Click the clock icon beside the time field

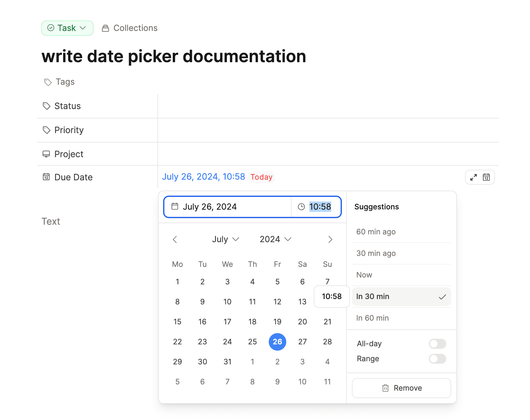pyautogui.click(x=301, y=207)
